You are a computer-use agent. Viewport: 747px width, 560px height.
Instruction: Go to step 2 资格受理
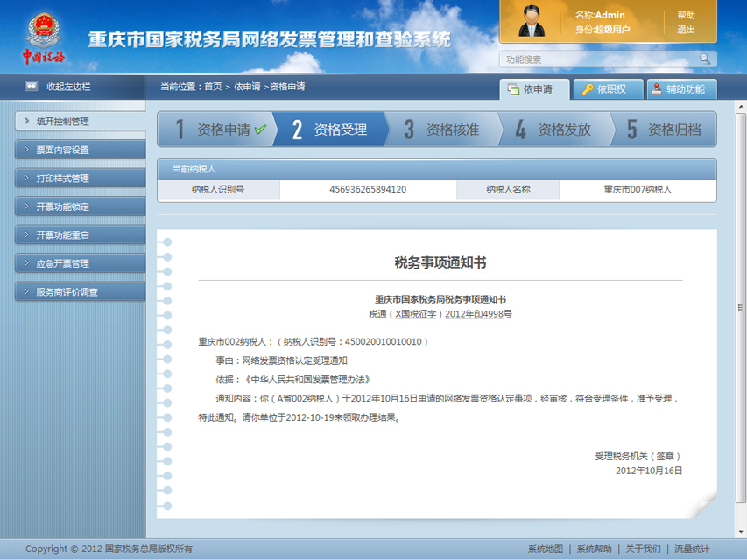pyautogui.click(x=331, y=129)
